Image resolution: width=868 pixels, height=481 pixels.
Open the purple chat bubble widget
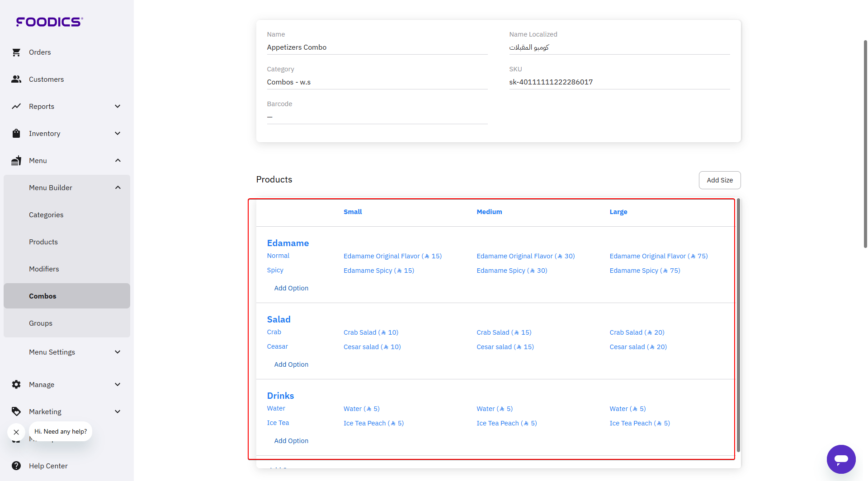841,459
